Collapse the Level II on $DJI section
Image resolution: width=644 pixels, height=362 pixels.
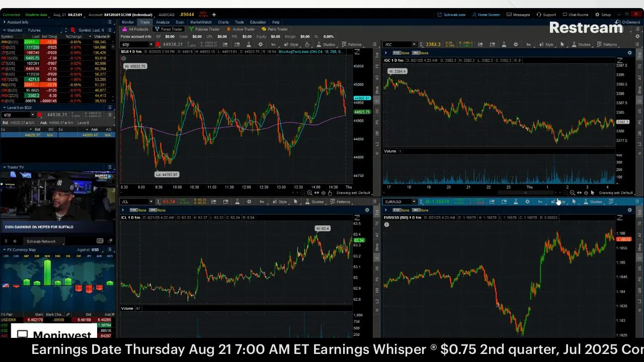[4, 108]
